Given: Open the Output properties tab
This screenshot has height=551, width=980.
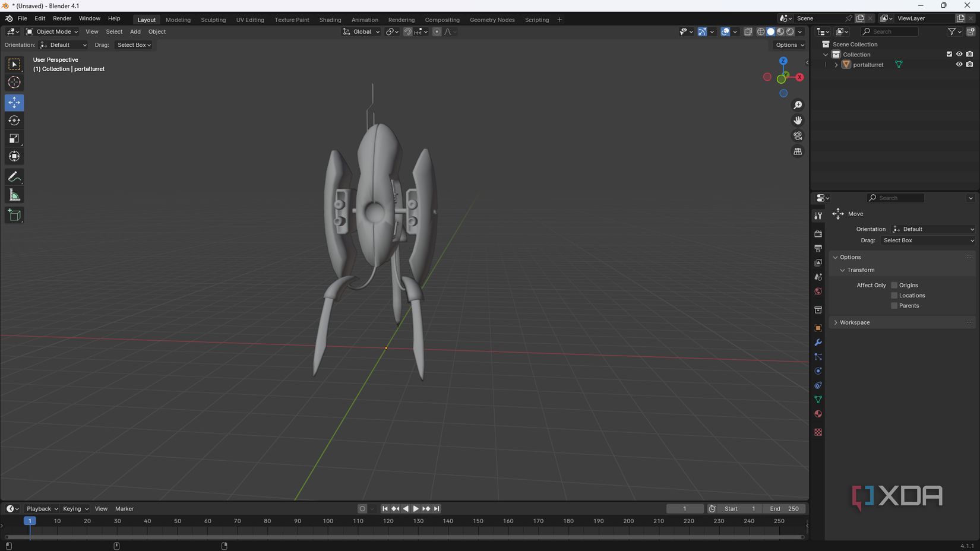Looking at the screenshot, I should pos(818,248).
